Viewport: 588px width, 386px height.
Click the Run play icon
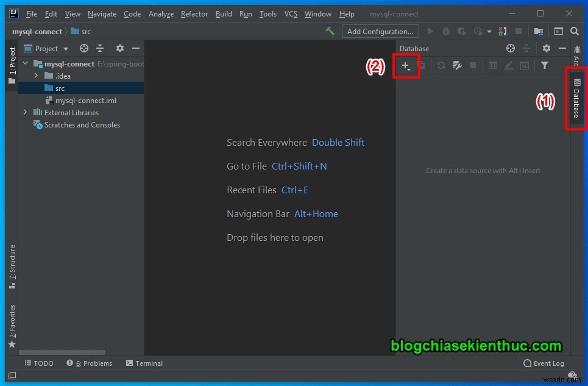point(431,32)
